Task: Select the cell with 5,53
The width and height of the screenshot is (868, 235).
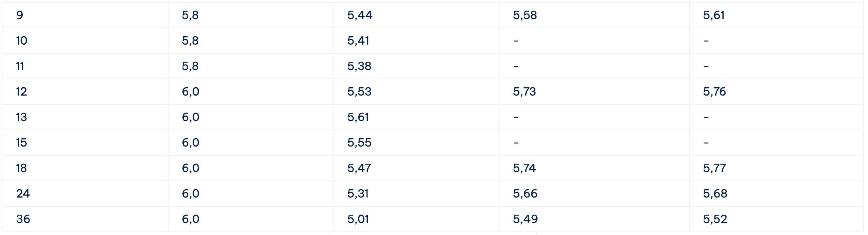Action: 416,92
